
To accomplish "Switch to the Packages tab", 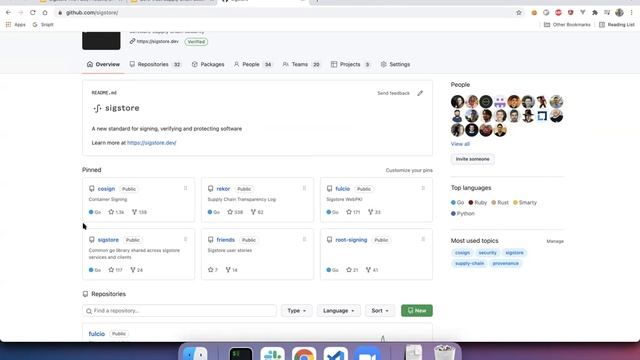I will (x=208, y=64).
